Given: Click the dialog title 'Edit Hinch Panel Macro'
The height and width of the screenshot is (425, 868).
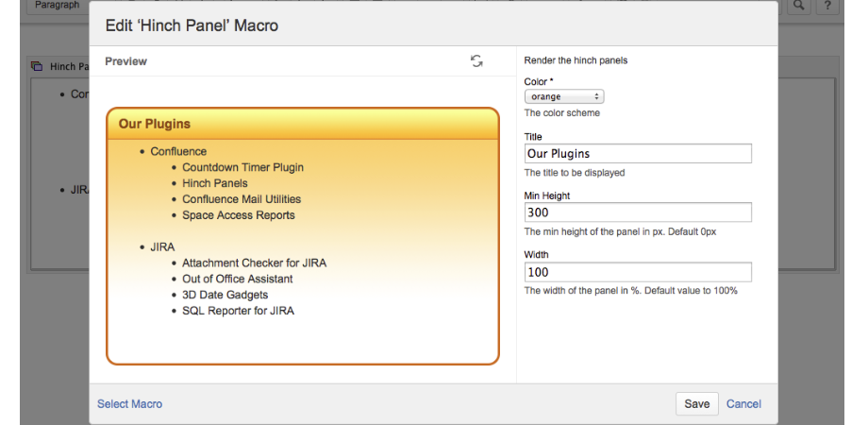Looking at the screenshot, I should (x=192, y=25).
